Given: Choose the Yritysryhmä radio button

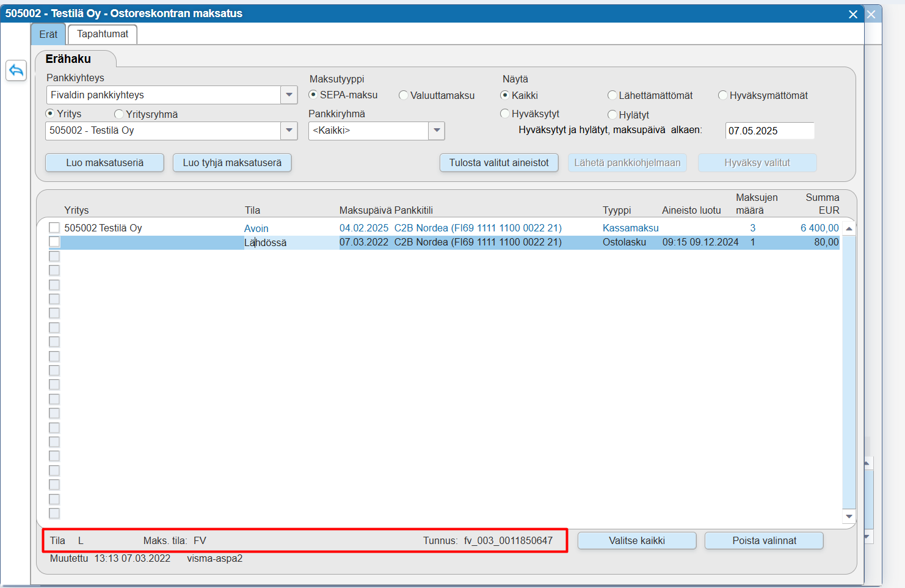Looking at the screenshot, I should [119, 114].
